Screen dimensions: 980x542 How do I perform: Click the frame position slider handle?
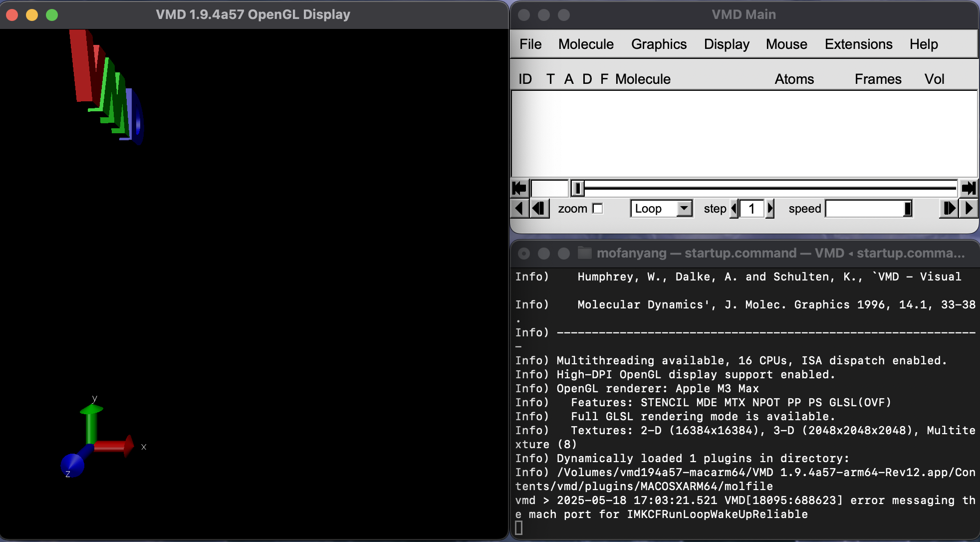[577, 188]
